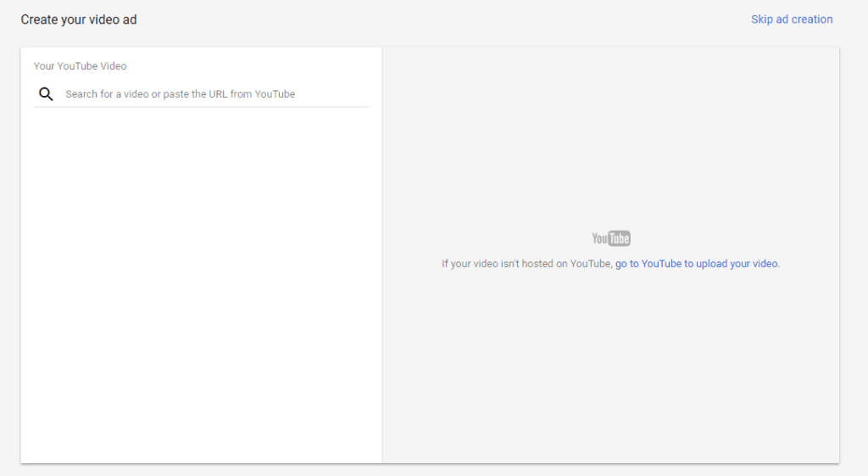Click the empty area below the search field
The image size is (868, 476).
[x=201, y=280]
